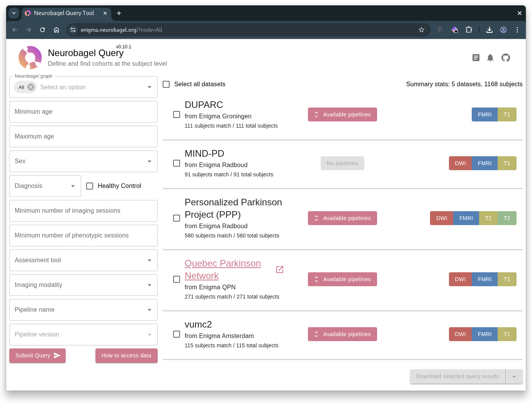Open the documentation page icon in header
This screenshot has width=532, height=403.
tap(476, 58)
